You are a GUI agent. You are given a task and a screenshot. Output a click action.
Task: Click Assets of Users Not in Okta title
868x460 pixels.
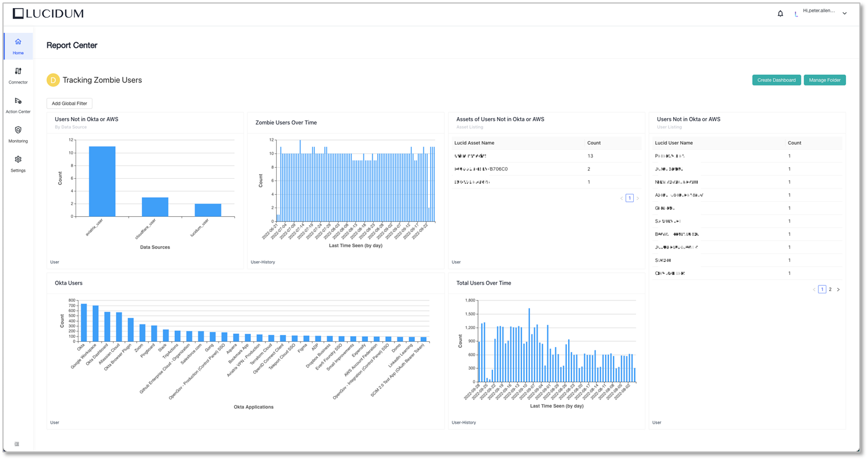[500, 119]
